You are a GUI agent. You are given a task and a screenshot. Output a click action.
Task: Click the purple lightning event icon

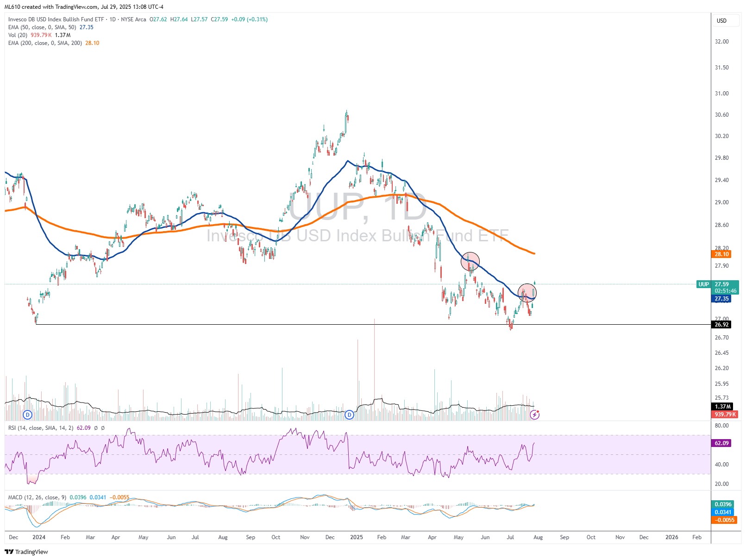[x=534, y=415]
